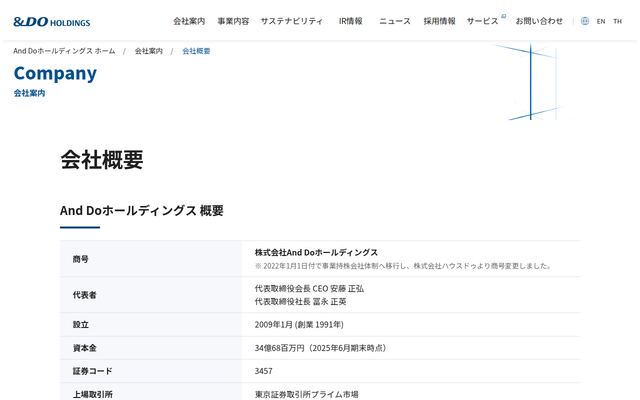Click the 2009年1月 (創業 1991年) value
Image resolution: width=640 pixels, height=400 pixels.
pos(299,325)
